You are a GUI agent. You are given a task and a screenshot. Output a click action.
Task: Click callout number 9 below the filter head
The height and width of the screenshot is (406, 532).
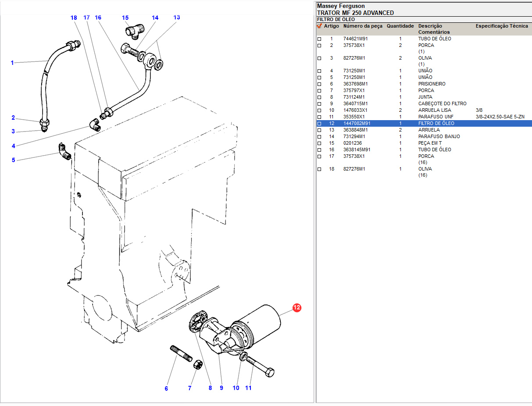(221, 388)
